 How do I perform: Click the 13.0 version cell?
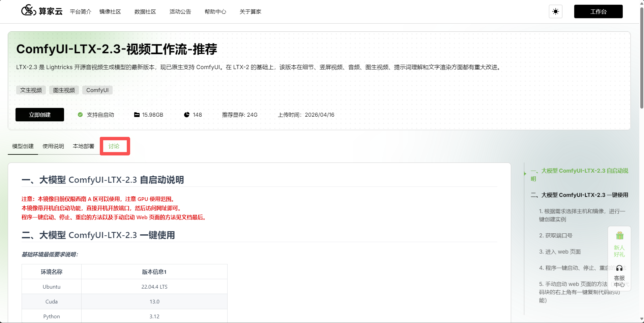click(x=154, y=301)
